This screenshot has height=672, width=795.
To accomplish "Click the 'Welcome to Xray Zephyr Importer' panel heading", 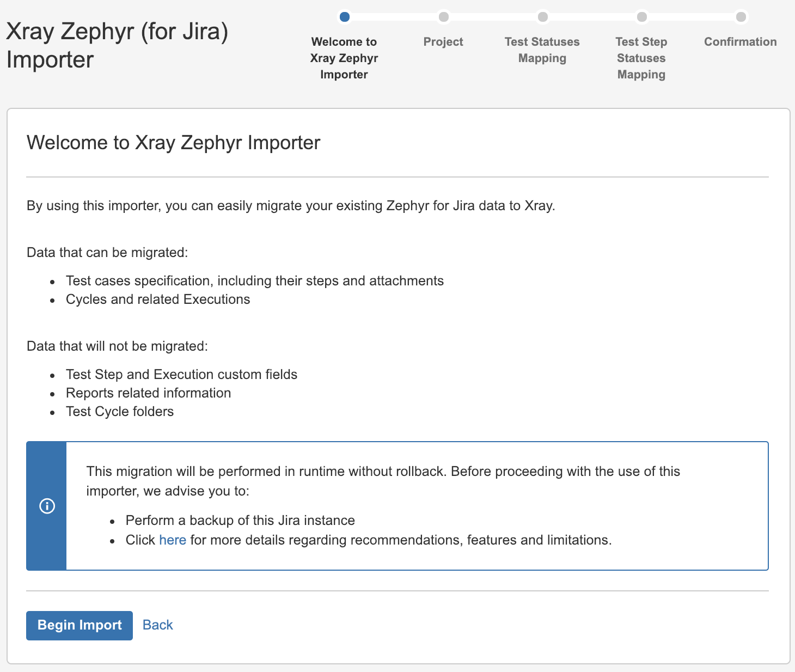I will pyautogui.click(x=173, y=143).
